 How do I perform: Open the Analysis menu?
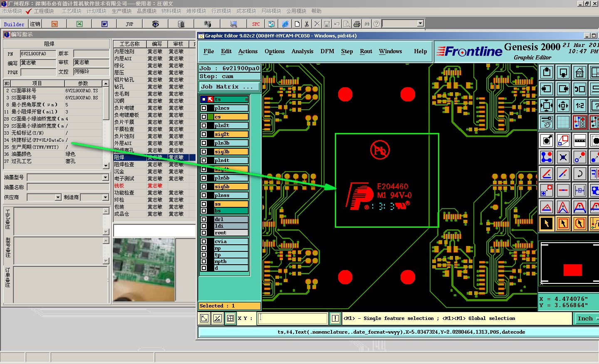(x=302, y=51)
